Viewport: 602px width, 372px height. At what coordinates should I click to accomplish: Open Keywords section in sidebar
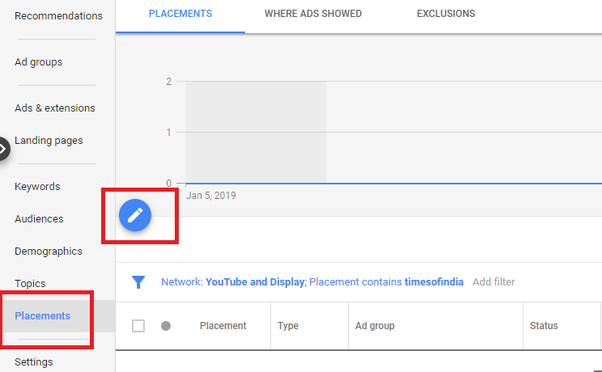tap(37, 187)
